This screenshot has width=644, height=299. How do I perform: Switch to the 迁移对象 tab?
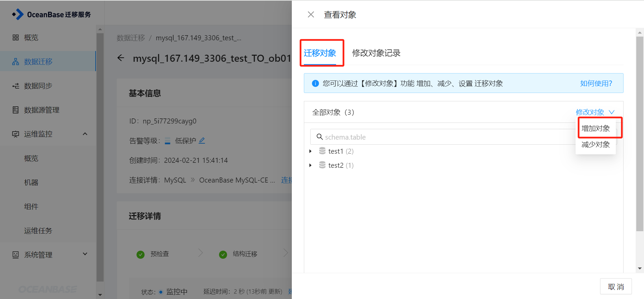point(320,53)
